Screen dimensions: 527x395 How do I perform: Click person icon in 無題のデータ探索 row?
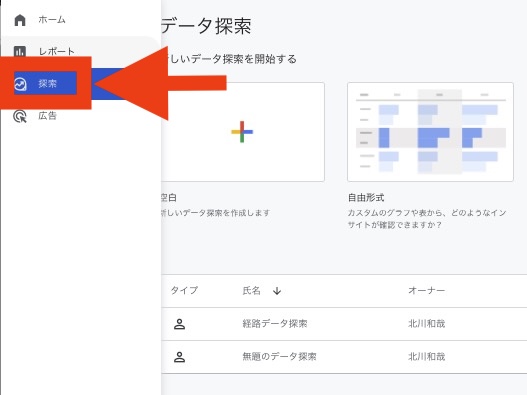click(x=179, y=357)
